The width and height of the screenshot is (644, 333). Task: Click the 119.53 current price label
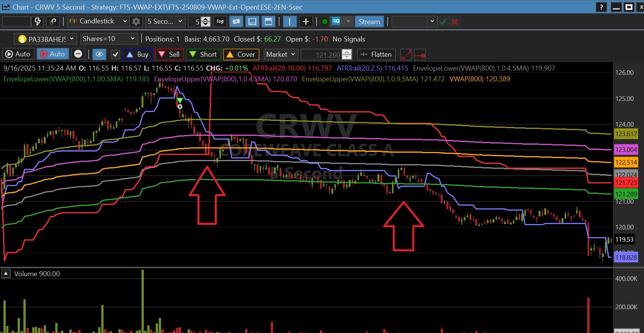624,239
